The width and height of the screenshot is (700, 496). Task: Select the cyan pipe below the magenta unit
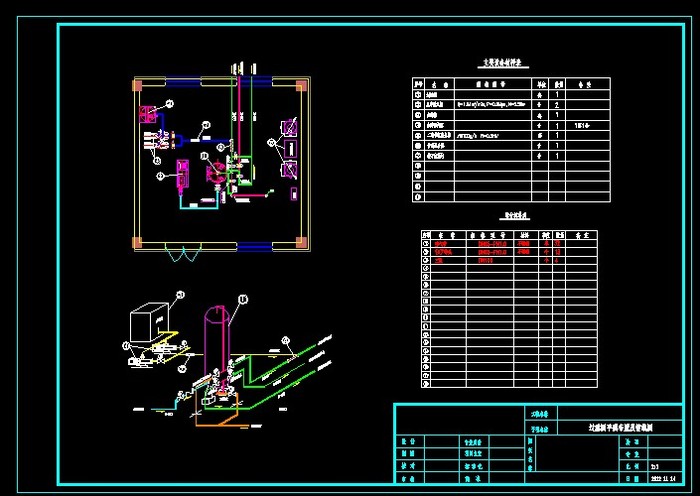[200, 204]
